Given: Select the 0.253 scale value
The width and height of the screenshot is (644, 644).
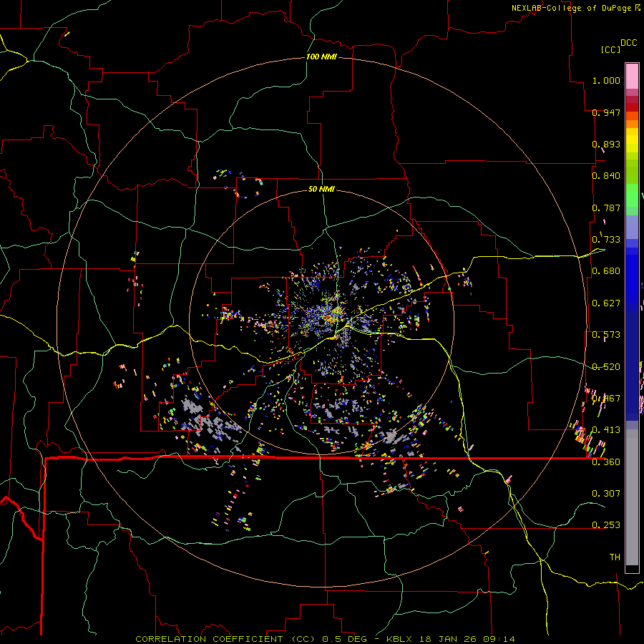Looking at the screenshot, I should pyautogui.click(x=606, y=525).
